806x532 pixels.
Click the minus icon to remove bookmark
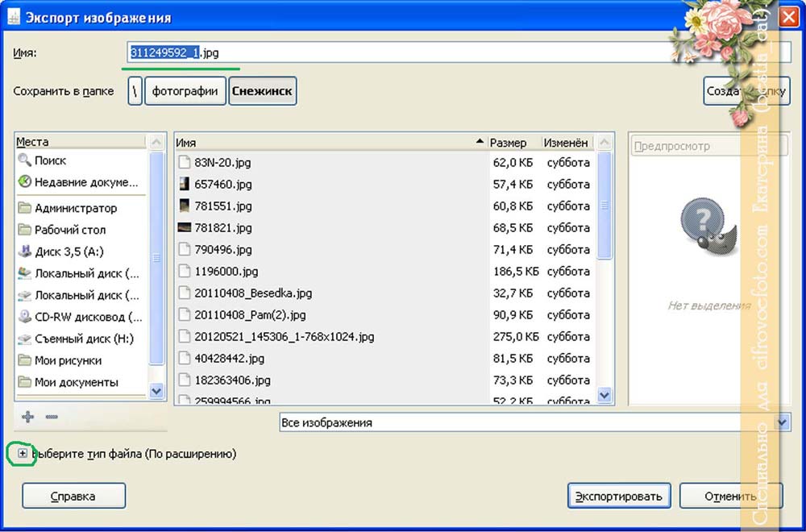click(52, 417)
